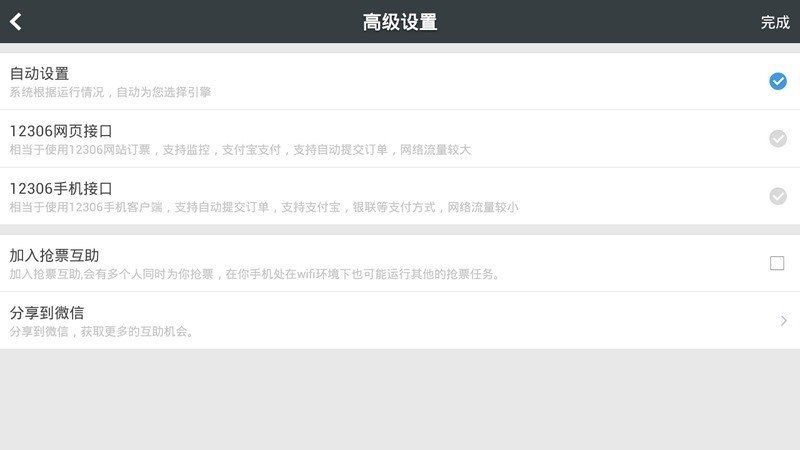Tap 完成 to finish settings
The image size is (800, 450).
pos(775,22)
